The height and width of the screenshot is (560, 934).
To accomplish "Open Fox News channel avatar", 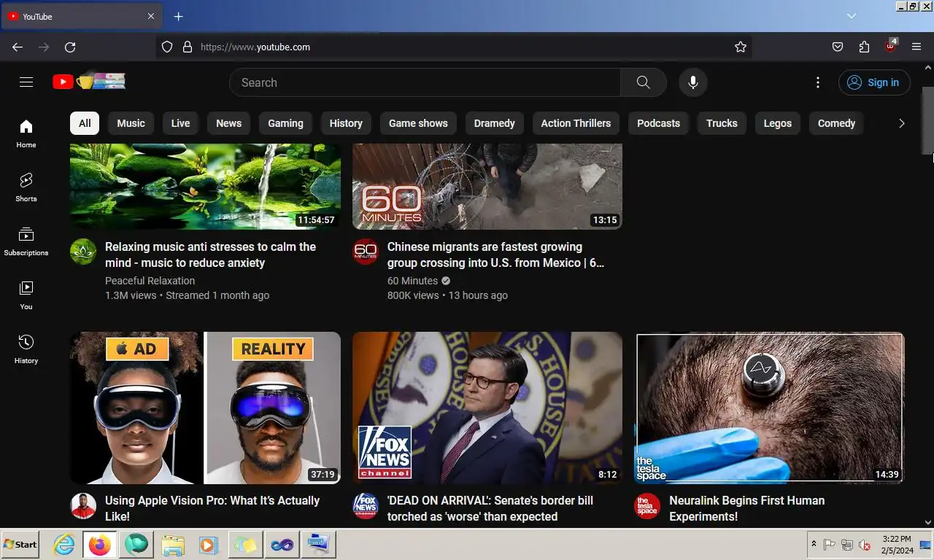I will [x=366, y=505].
